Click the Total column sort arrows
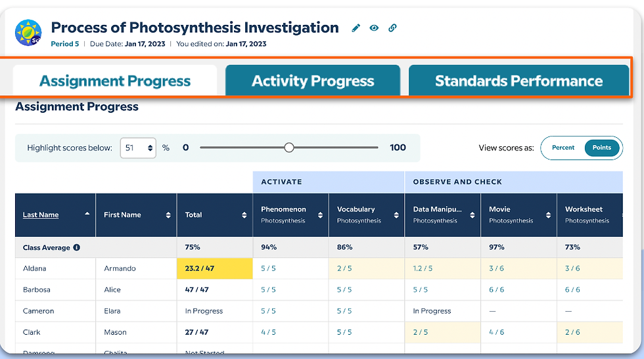The image size is (644, 359). click(244, 215)
